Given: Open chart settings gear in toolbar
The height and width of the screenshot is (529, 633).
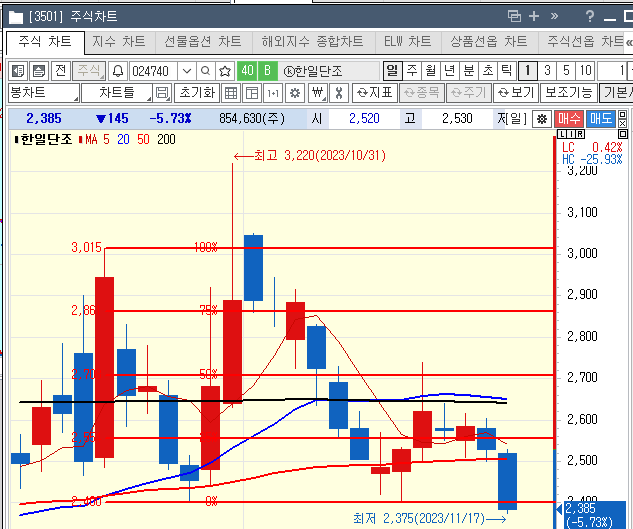Looking at the screenshot, I should pos(295,93).
